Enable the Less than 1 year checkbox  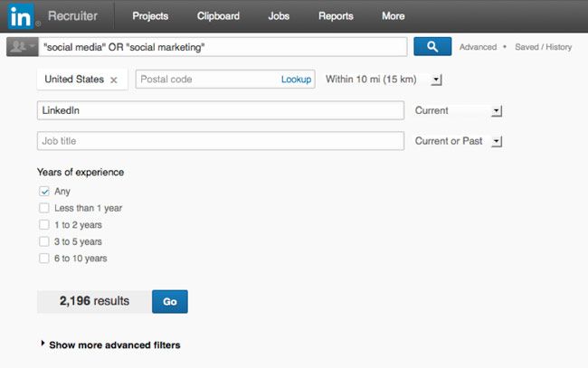(x=43, y=208)
